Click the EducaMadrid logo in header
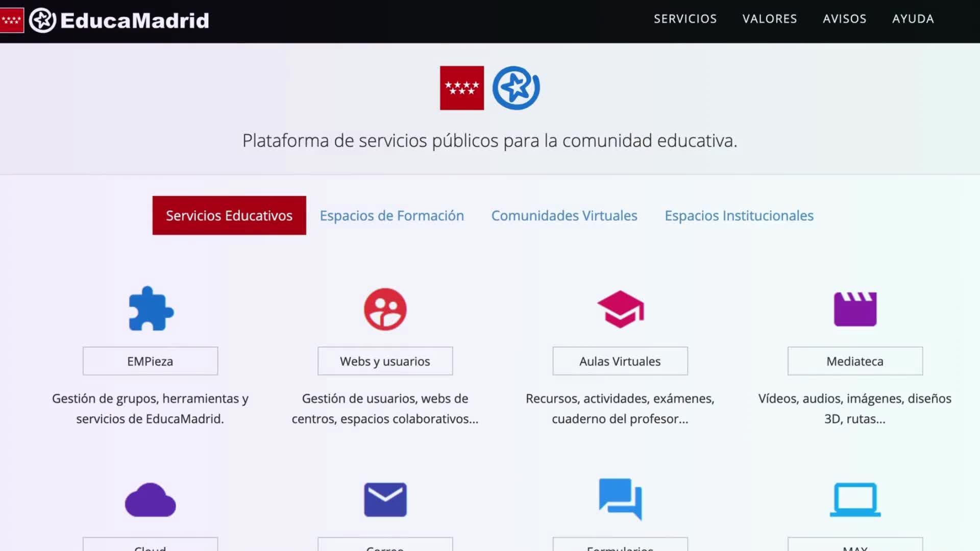The image size is (980, 551). (119, 20)
